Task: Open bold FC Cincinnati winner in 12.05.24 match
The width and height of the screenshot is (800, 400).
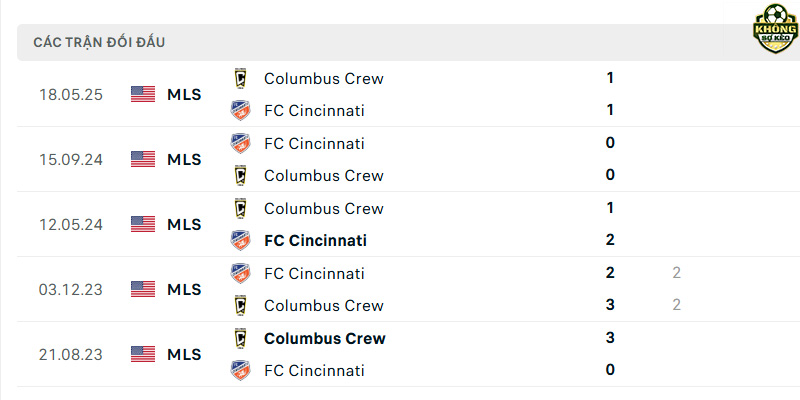Action: click(x=315, y=240)
